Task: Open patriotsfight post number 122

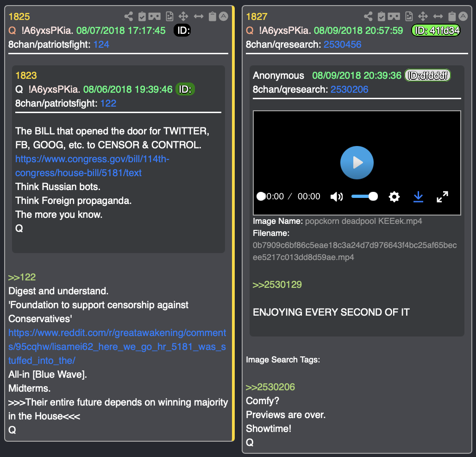Action: (x=108, y=103)
